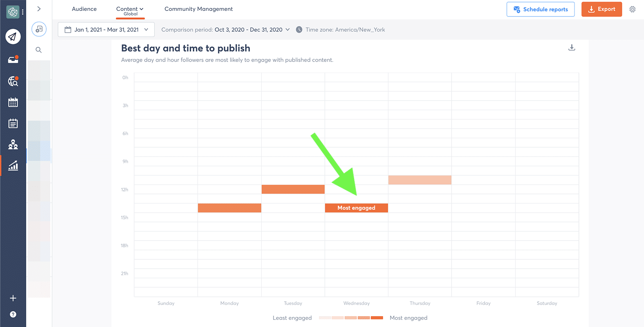Screen dimensions: 644x327
Task: Select Monday's orange engagement block
Action: pos(229,208)
